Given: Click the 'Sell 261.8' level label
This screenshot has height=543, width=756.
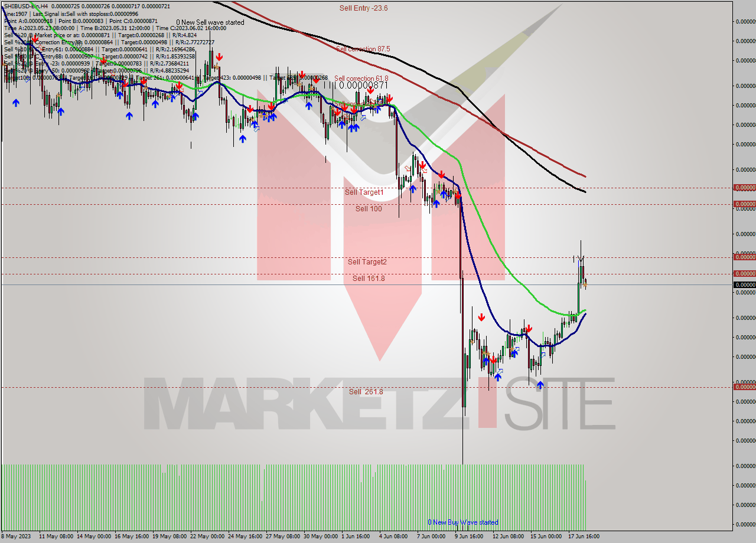Looking at the screenshot, I should (x=366, y=392).
